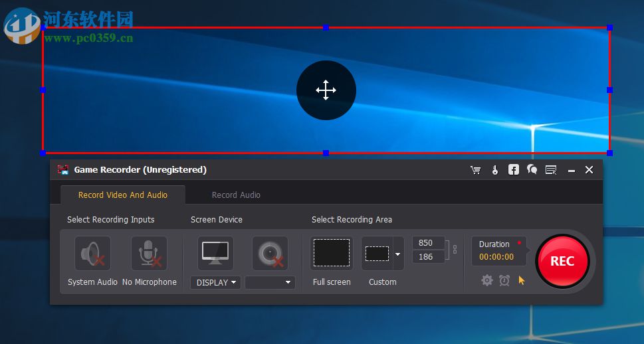The image size is (644, 344).
Task: Click the orange mouse cursor options icon
Action: 522,280
